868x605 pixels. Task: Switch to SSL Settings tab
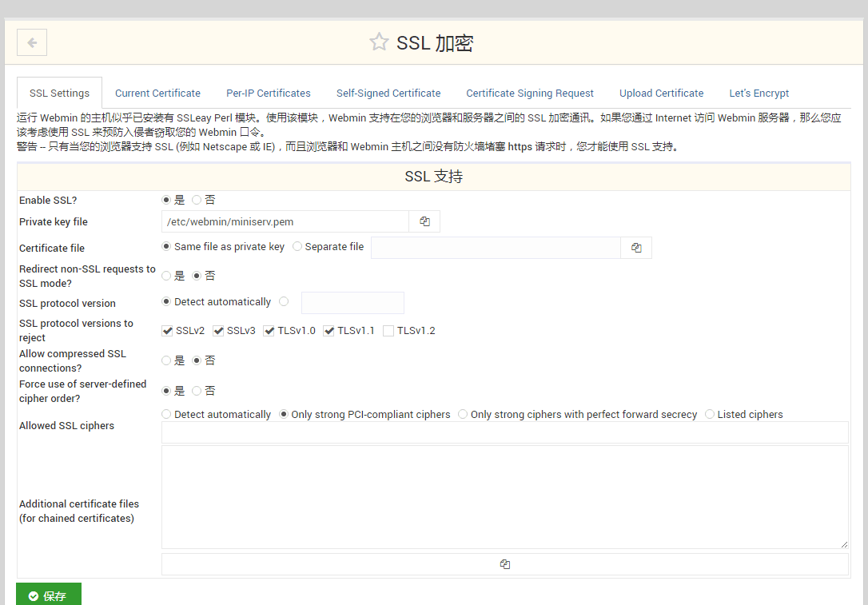click(x=59, y=93)
